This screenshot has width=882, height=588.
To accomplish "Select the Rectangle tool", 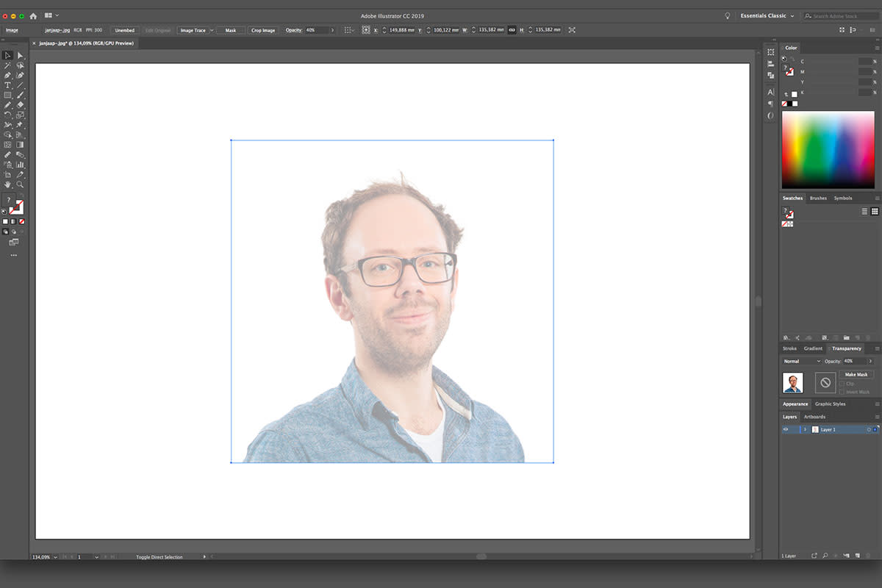I will click(x=7, y=95).
